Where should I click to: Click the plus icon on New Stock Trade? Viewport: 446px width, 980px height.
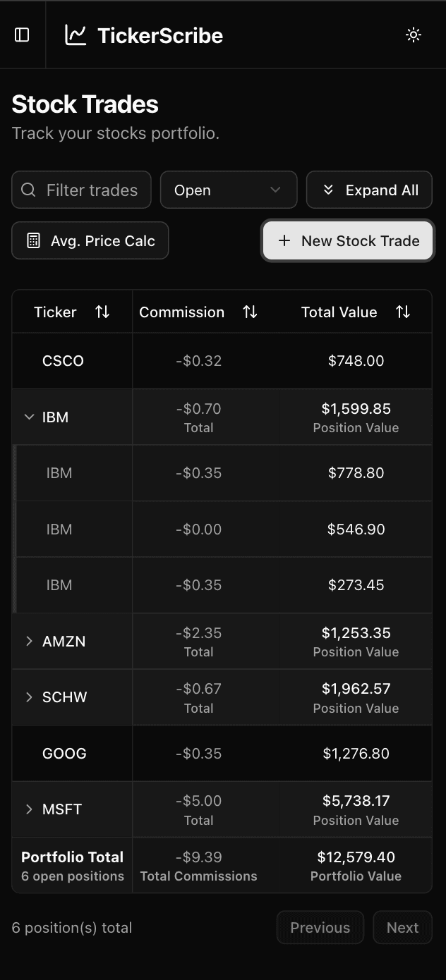(284, 240)
